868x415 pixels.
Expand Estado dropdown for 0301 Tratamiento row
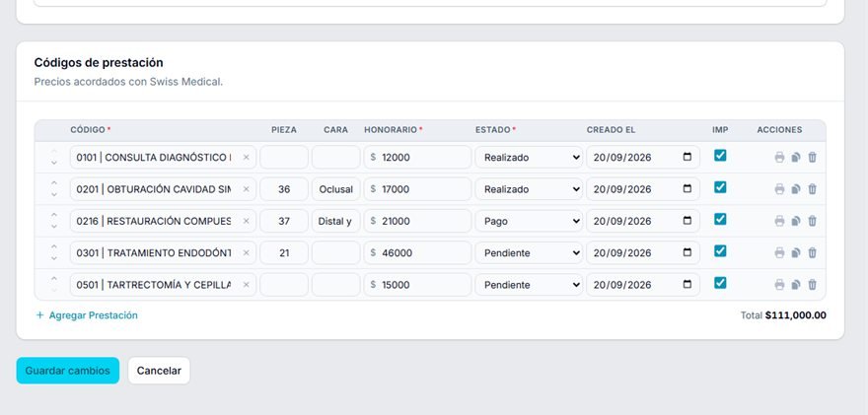click(529, 253)
